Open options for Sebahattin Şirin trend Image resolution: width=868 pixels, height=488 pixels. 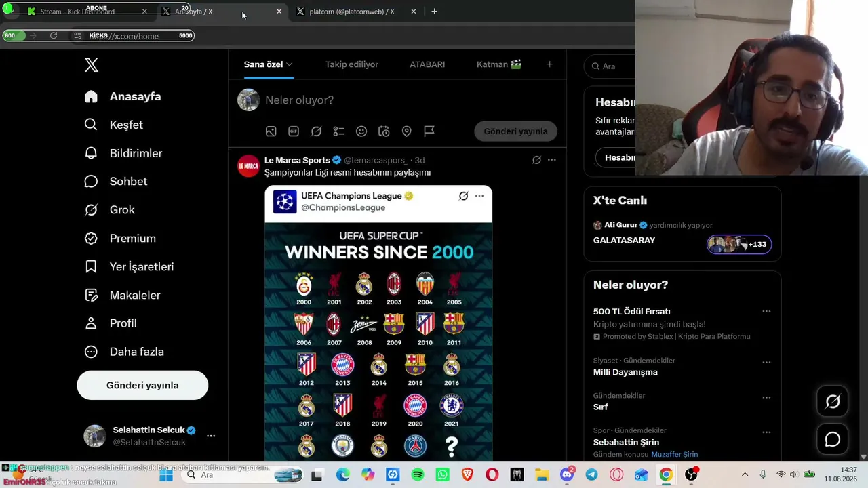point(766,432)
